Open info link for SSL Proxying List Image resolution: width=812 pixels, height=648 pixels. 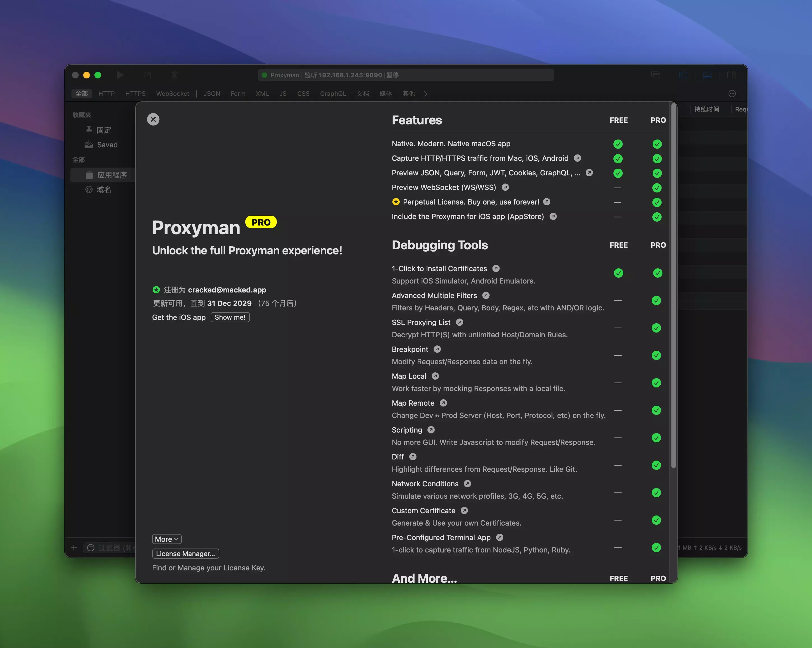[459, 322]
